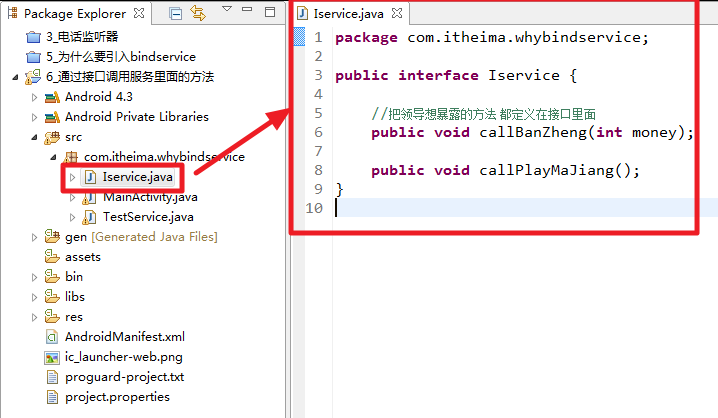Click the TestService.java file icon
The width and height of the screenshot is (718, 418).
click(x=89, y=217)
